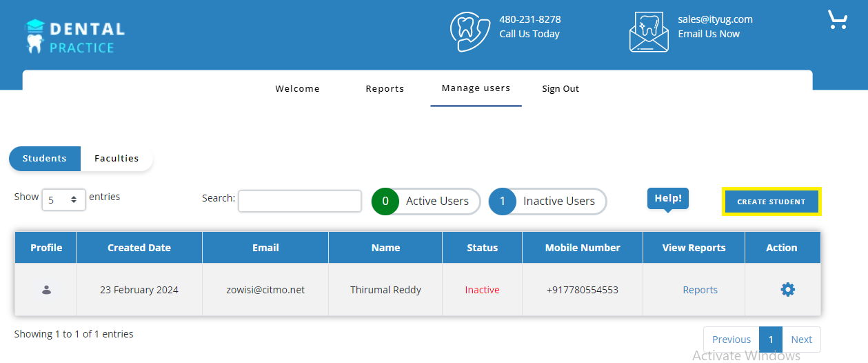Open the Reports link for Thirumal Reddy

[x=700, y=290]
